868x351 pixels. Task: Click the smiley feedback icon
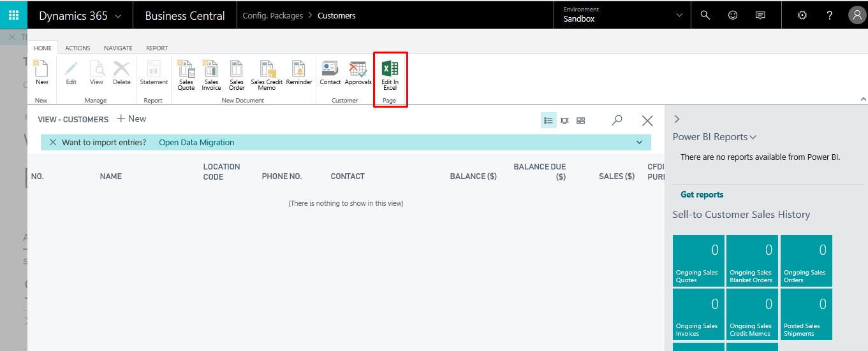pos(733,15)
